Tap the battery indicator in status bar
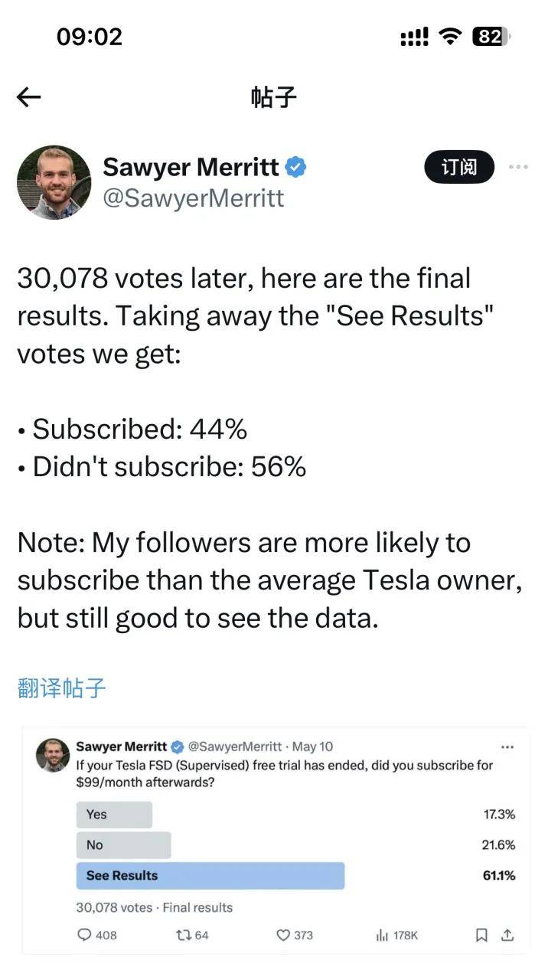This screenshot has width=548, height=980. [491, 37]
